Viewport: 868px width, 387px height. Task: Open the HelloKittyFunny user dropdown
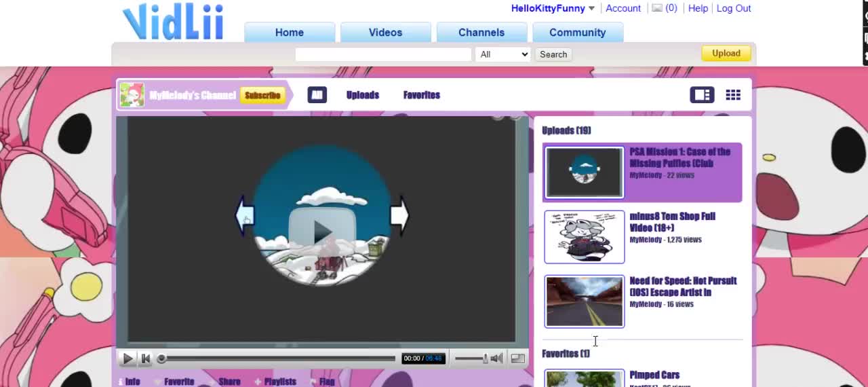591,9
